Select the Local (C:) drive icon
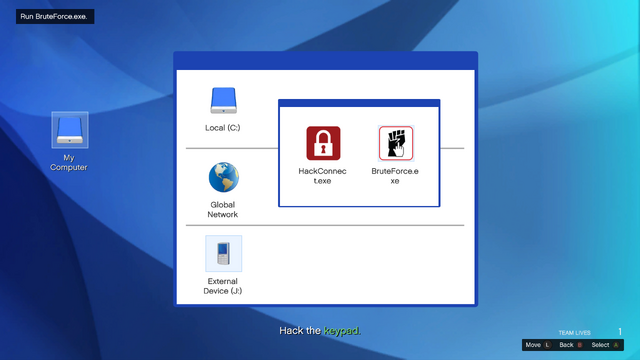 [x=223, y=100]
